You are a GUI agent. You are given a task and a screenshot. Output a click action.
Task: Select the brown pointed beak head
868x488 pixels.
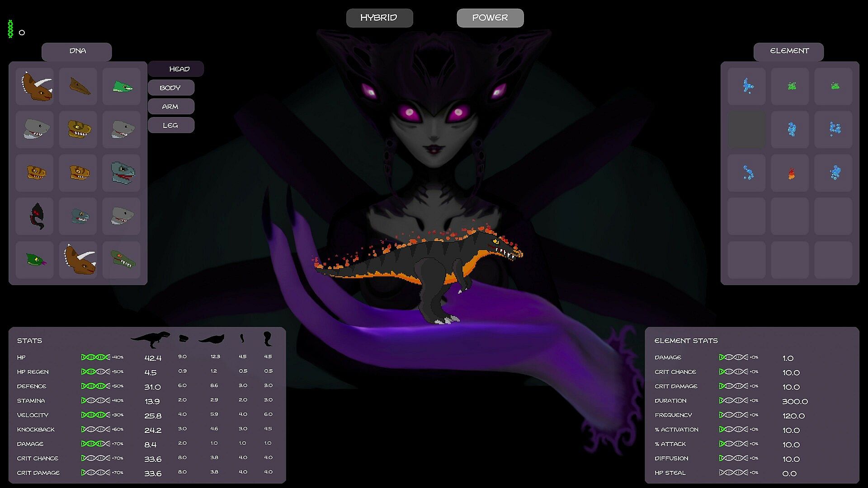pyautogui.click(x=79, y=86)
